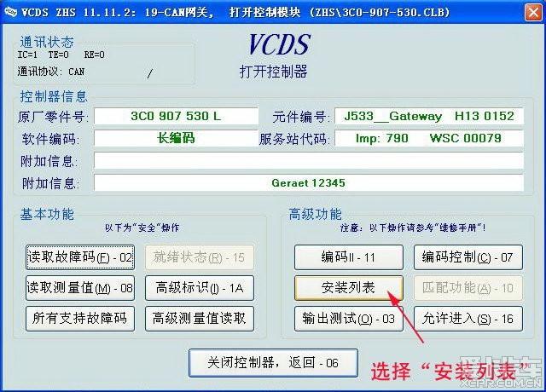Click the 注意：以下操作请参考"维修手册" note
546x392 pixels.
click(413, 228)
